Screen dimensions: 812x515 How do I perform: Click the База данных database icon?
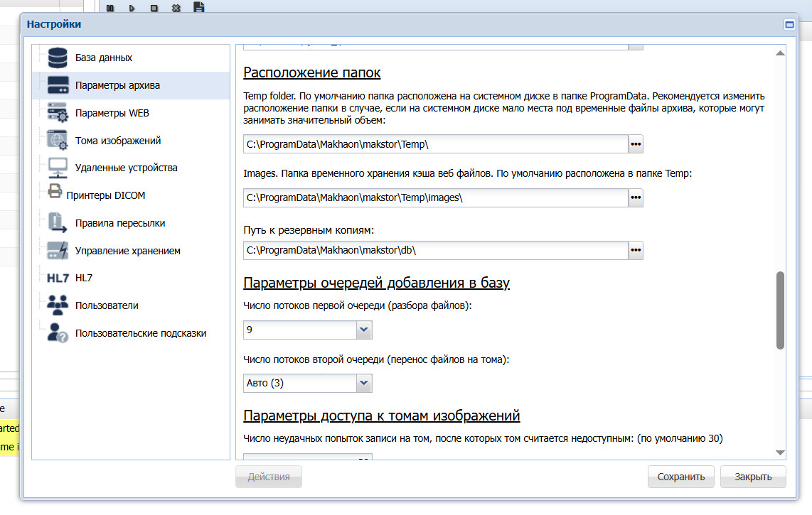coord(58,58)
